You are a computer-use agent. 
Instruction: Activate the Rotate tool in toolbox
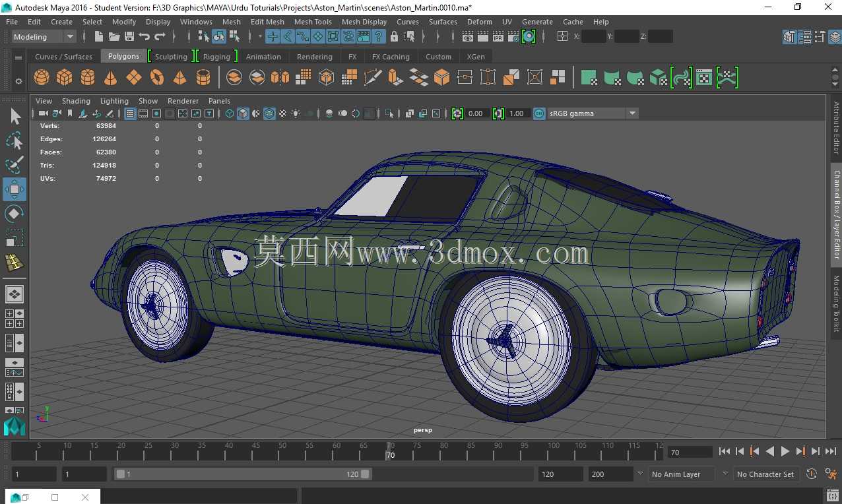[15, 214]
